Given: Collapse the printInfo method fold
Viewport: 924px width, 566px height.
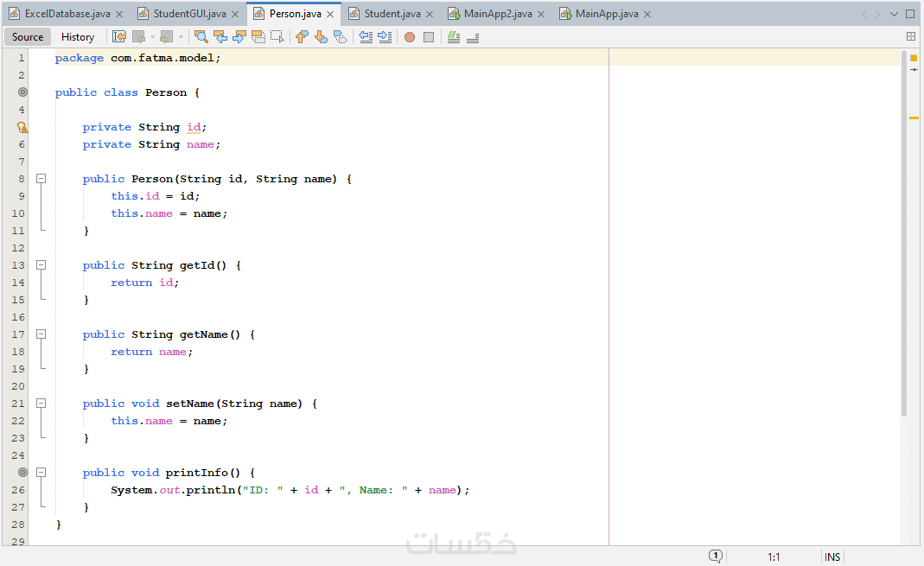Looking at the screenshot, I should [x=41, y=473].
